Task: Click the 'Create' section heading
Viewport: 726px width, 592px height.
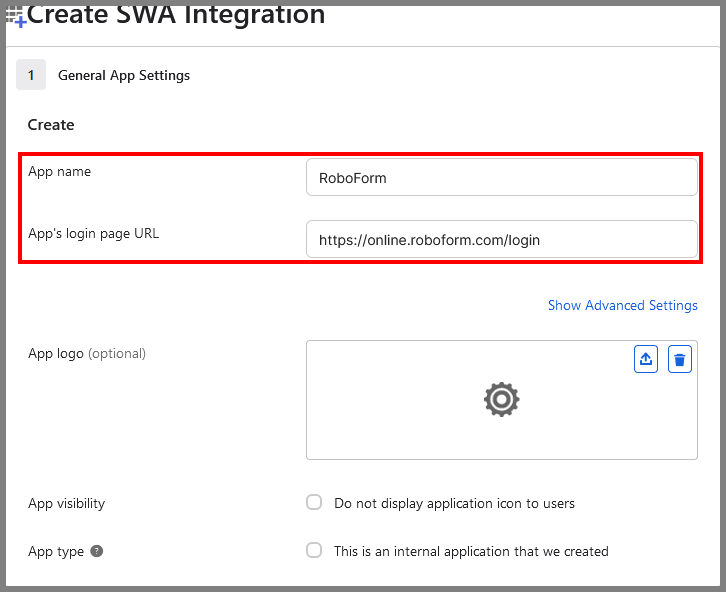Action: click(x=51, y=125)
